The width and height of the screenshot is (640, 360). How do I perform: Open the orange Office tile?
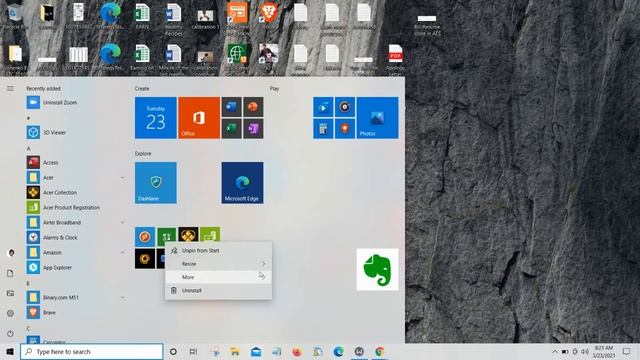199,118
